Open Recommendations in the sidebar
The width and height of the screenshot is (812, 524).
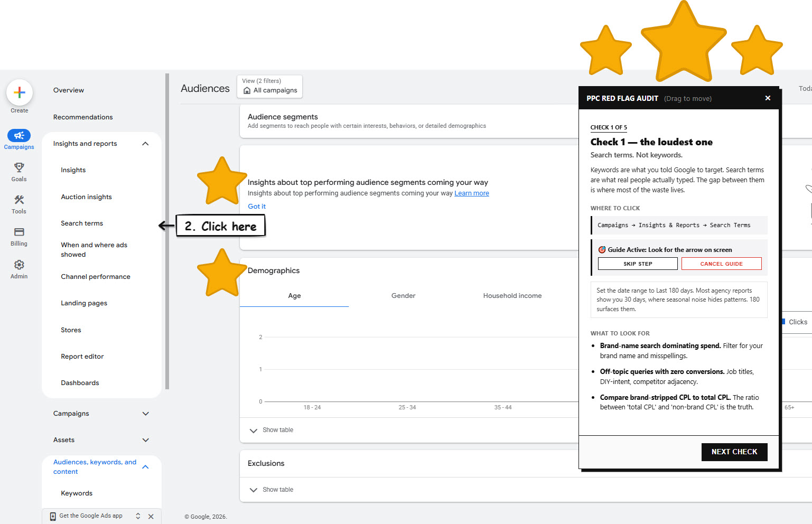(x=83, y=117)
